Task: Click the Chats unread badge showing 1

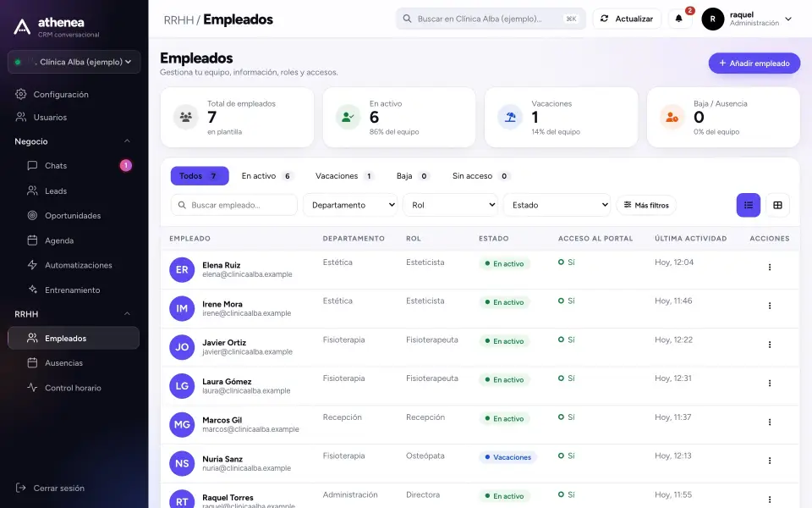Action: [x=126, y=165]
